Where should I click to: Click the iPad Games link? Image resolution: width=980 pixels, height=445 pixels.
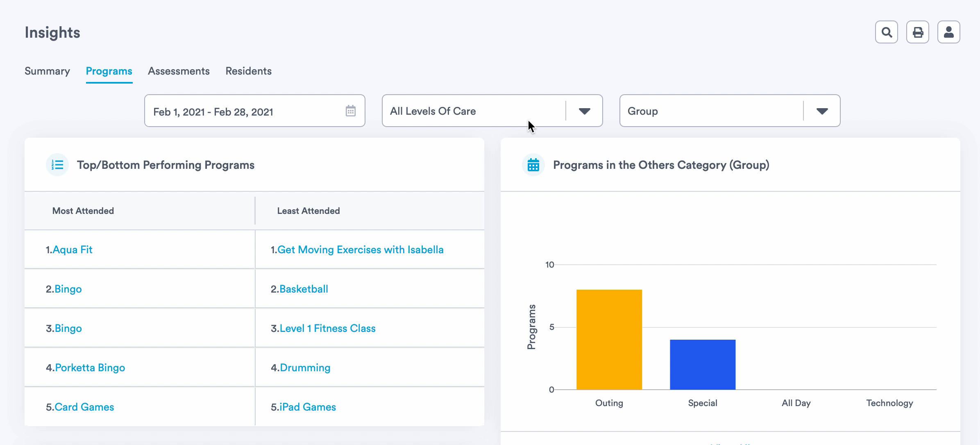tap(307, 407)
